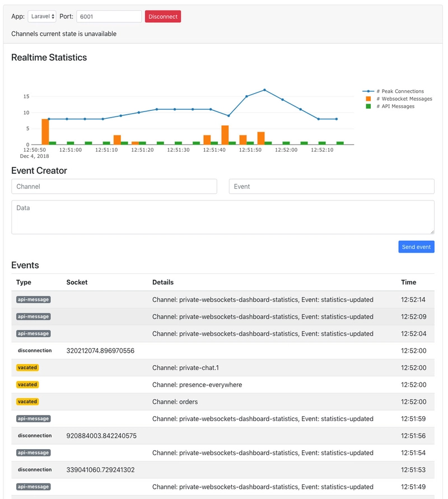Click the vacated badge for orders channel
Image resolution: width=448 pixels, height=499 pixels.
[27, 402]
